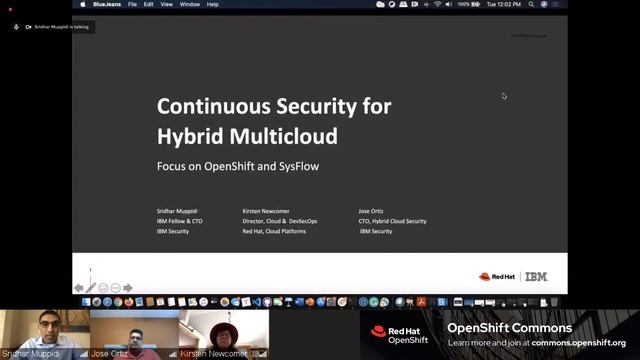Click the Tue 12:02 PM clock
640x360 pixels.
tap(504, 4)
